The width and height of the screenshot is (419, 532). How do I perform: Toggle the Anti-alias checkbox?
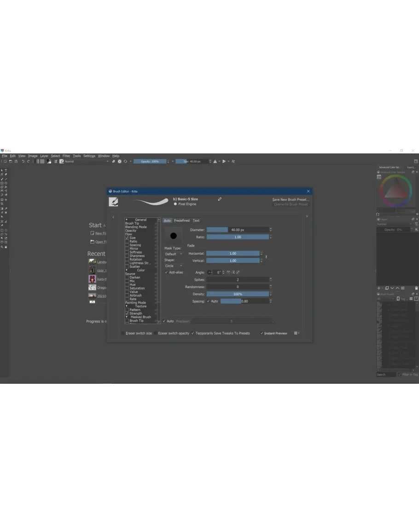[x=167, y=272]
